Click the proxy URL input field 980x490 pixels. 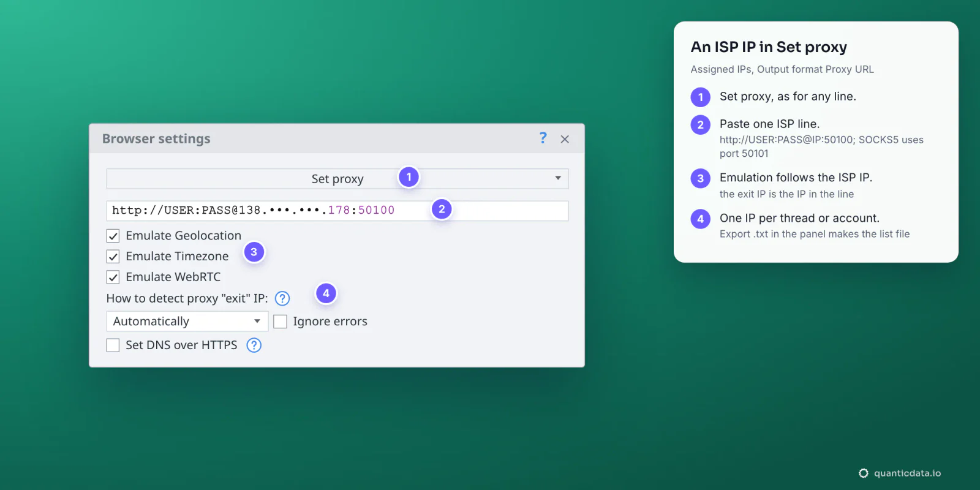tap(337, 211)
